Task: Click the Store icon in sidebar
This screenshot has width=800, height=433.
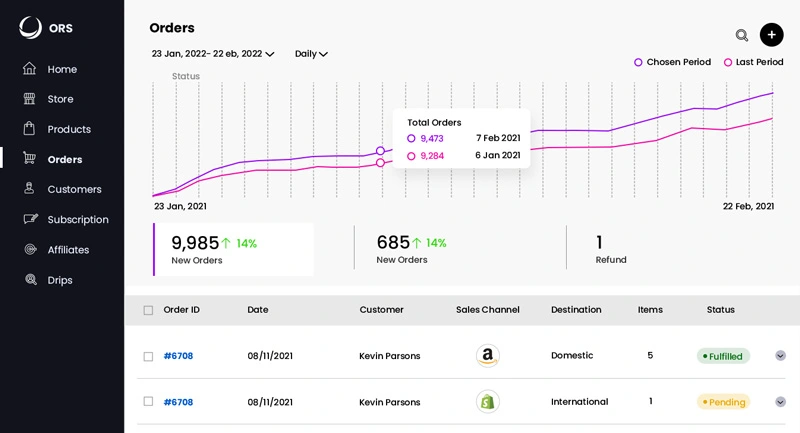Action: (x=30, y=99)
